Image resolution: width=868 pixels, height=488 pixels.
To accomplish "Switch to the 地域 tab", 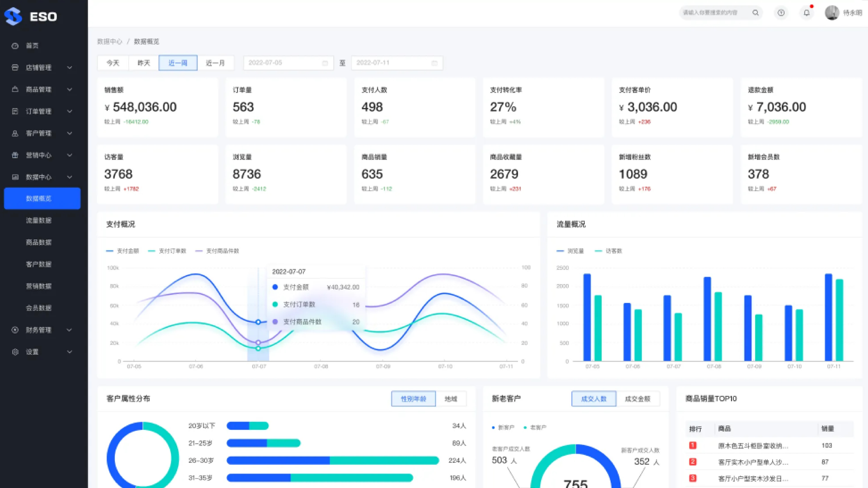I will pyautogui.click(x=451, y=399).
